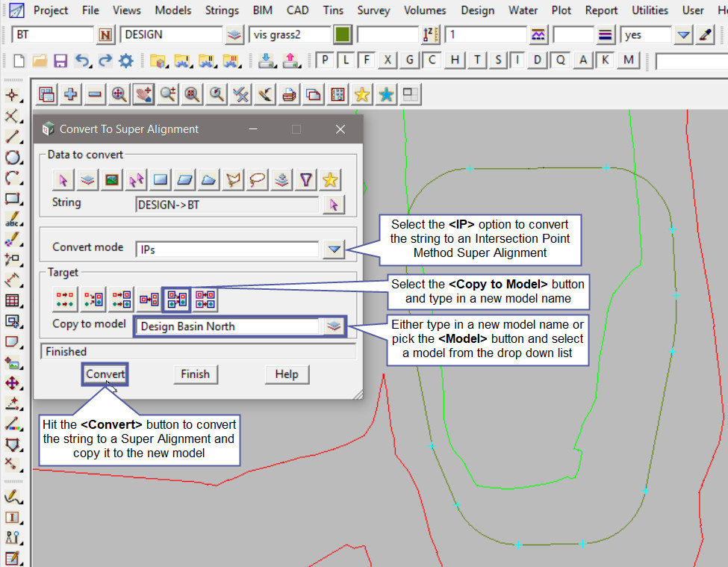The image size is (728, 567).
Task: Click the funnel filter icon in Data to convert
Action: [x=306, y=179]
